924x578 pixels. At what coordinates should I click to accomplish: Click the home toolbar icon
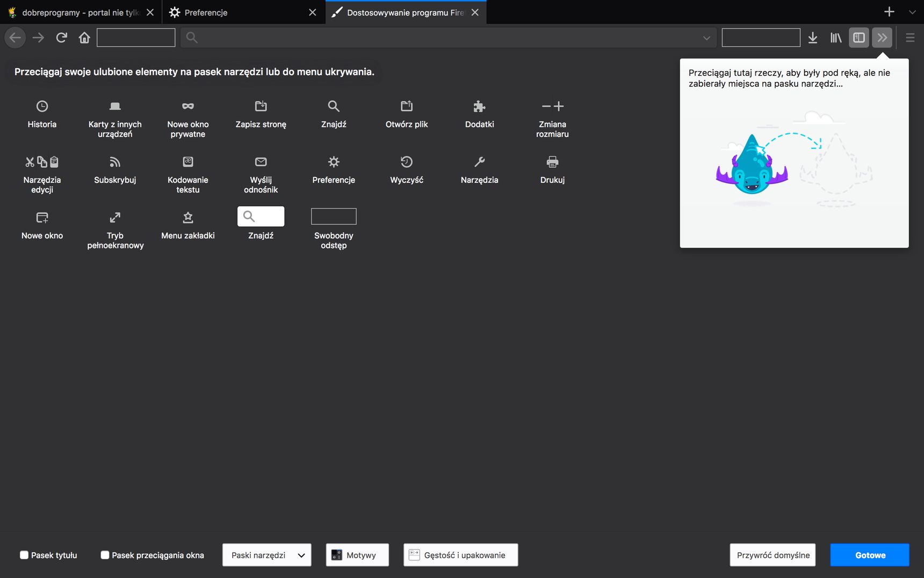pos(84,38)
